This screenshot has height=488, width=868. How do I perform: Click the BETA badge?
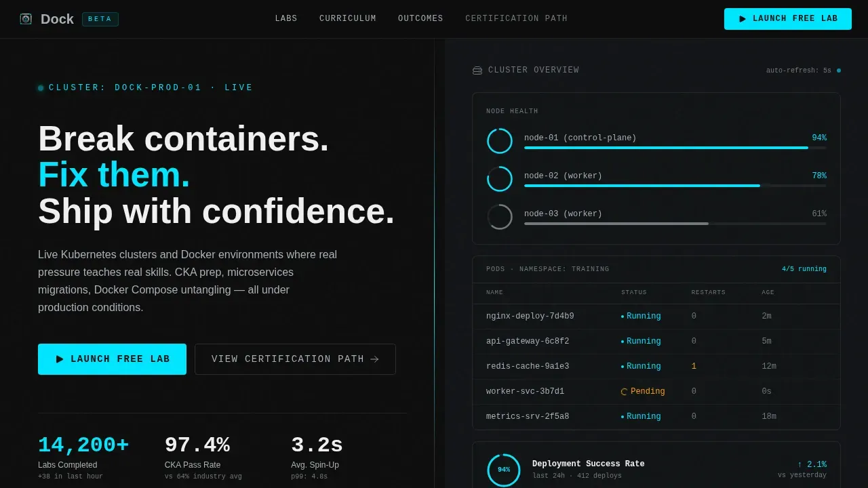pyautogui.click(x=100, y=19)
